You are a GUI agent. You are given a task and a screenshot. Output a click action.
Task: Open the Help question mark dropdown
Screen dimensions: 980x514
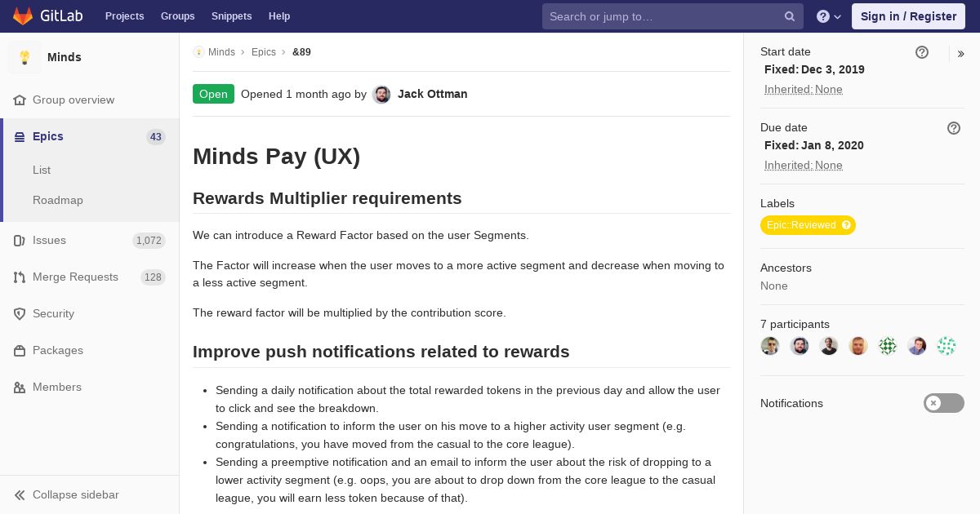coord(829,16)
